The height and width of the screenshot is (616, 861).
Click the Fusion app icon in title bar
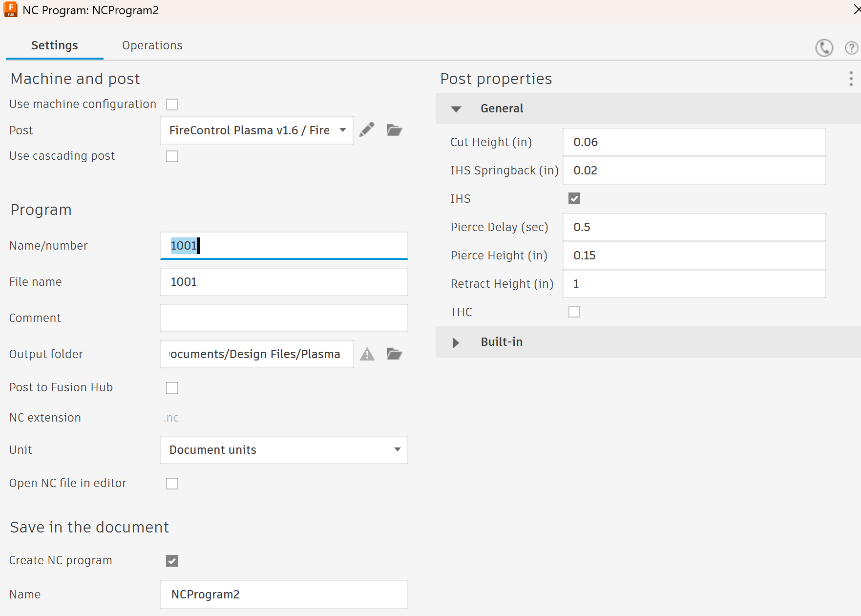tap(10, 10)
